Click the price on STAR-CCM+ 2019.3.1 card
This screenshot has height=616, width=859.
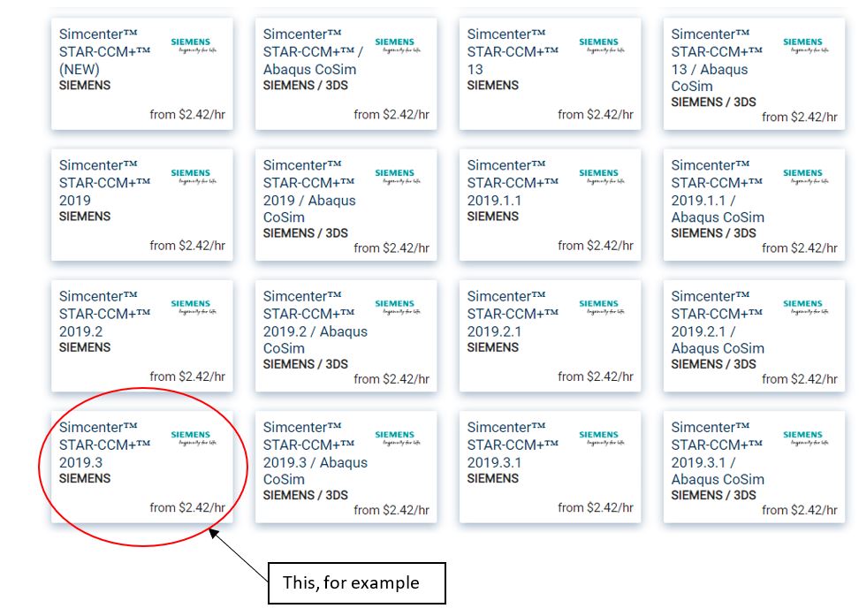tap(596, 507)
